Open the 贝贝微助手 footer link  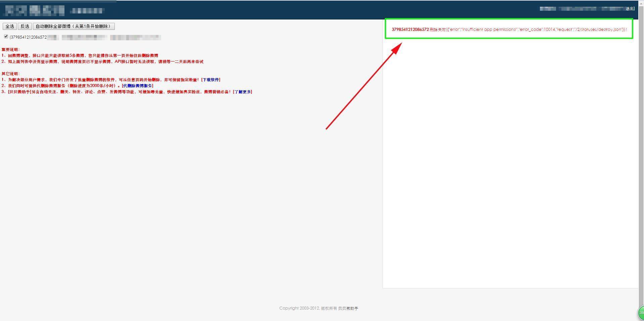pos(348,308)
